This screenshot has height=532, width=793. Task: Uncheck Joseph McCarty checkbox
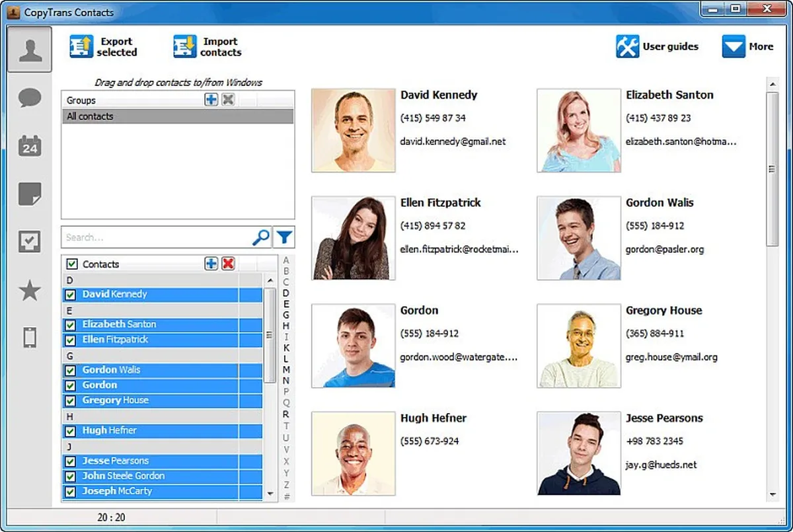[x=71, y=492]
